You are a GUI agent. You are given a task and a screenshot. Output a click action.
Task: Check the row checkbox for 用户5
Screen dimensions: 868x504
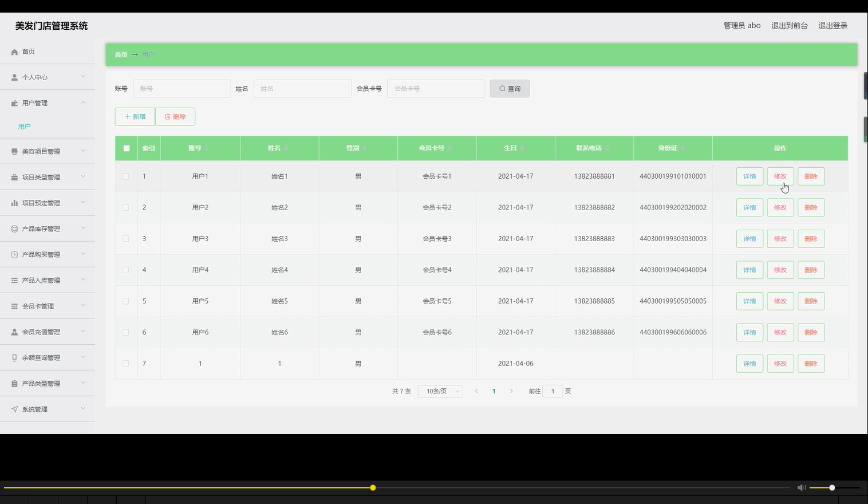[126, 301]
